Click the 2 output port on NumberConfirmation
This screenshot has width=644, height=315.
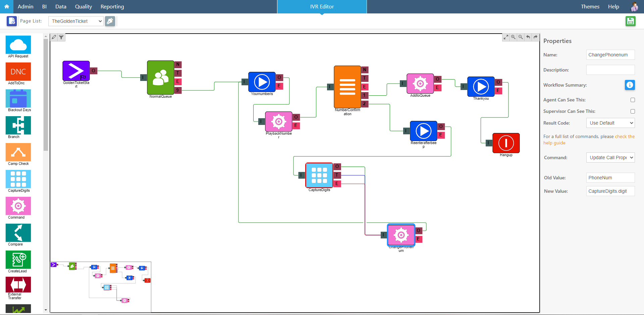(x=365, y=104)
